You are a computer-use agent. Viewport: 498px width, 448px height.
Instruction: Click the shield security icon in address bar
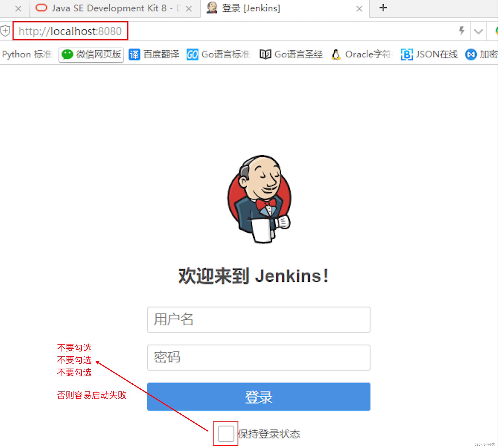pos(5,31)
